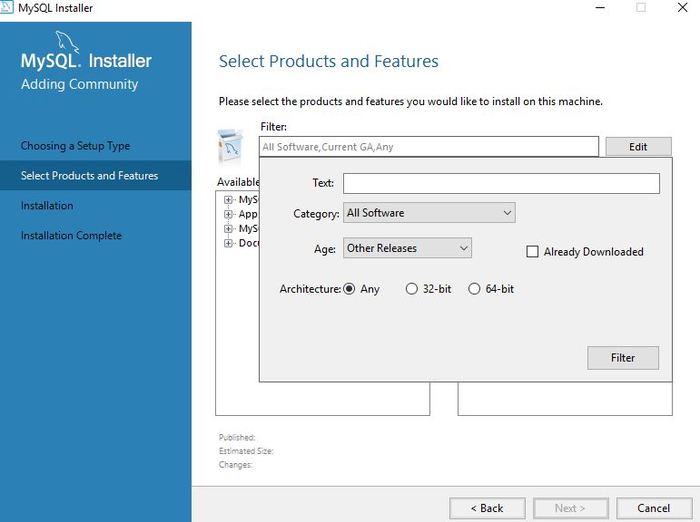700x522 pixels.
Task: Click the product package icon beside Filter
Action: pos(230,146)
